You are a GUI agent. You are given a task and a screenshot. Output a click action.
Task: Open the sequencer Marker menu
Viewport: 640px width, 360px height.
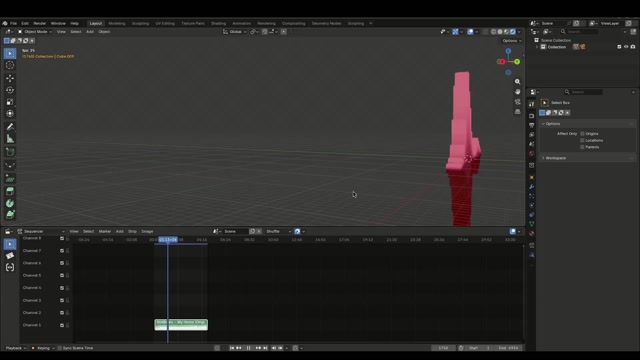pos(104,231)
